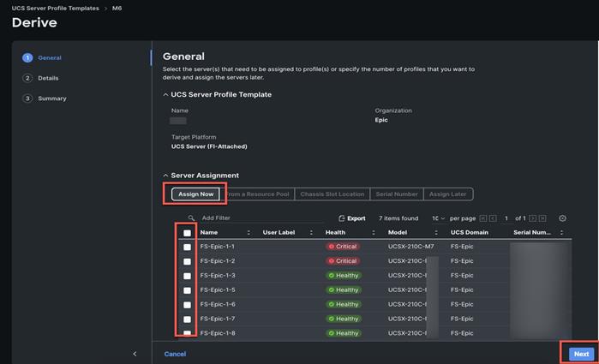Image resolution: width=599 pixels, height=364 pixels.
Task: Click the server name FS-Epic-1-6
Action: (x=218, y=304)
